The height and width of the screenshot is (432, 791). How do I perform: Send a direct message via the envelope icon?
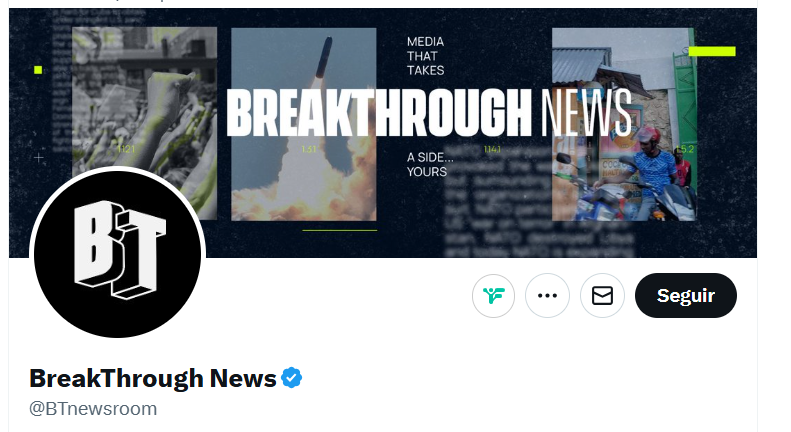(x=602, y=296)
